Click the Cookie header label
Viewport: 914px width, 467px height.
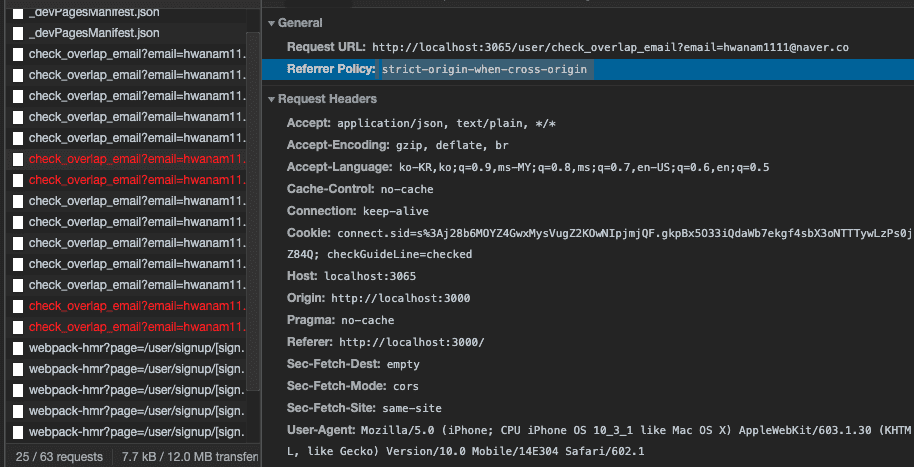[310, 233]
